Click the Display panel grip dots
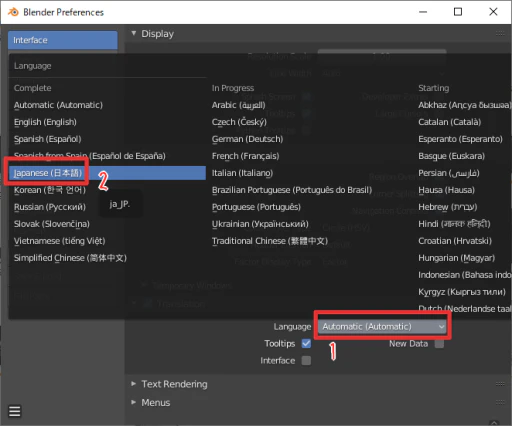Image resolution: width=512 pixels, height=426 pixels. [x=500, y=33]
